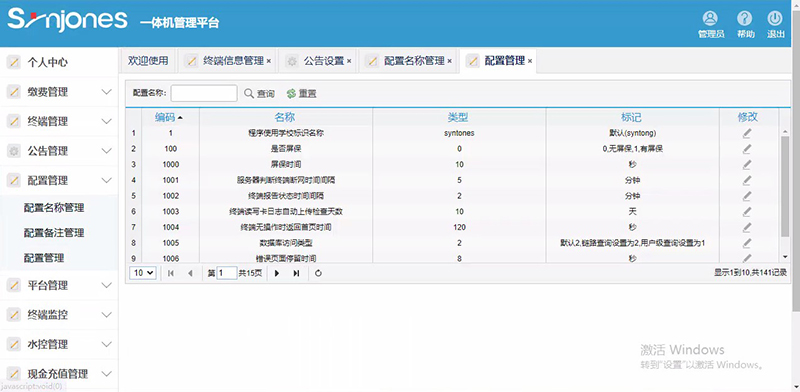Image resolution: width=800 pixels, height=392 pixels.
Task: Expand the 水控管理 menu
Action: (107, 345)
